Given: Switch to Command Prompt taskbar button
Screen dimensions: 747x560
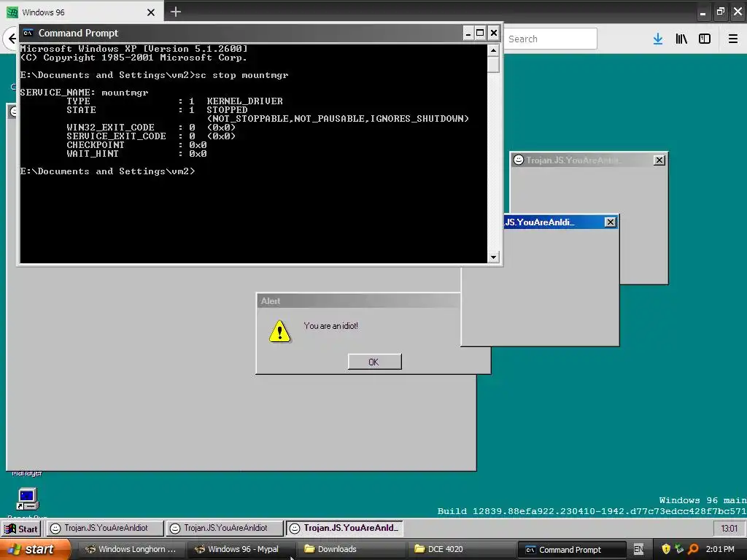Looking at the screenshot, I should (x=570, y=550).
